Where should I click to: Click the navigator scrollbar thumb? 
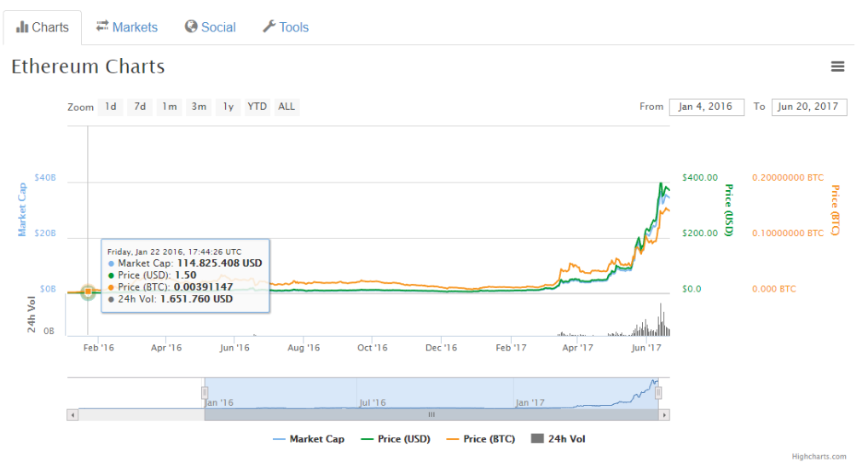(x=431, y=415)
